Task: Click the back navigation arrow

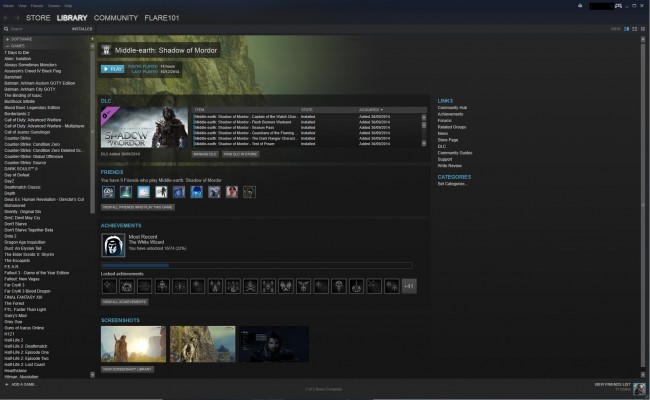Action: click(6, 18)
